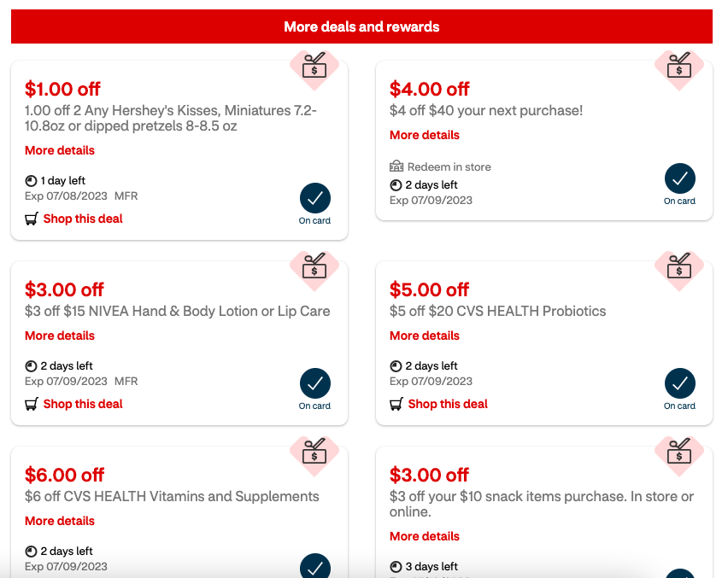
Task: Click coupon icon on Vitamins and Supplements deal
Action: pos(314,451)
